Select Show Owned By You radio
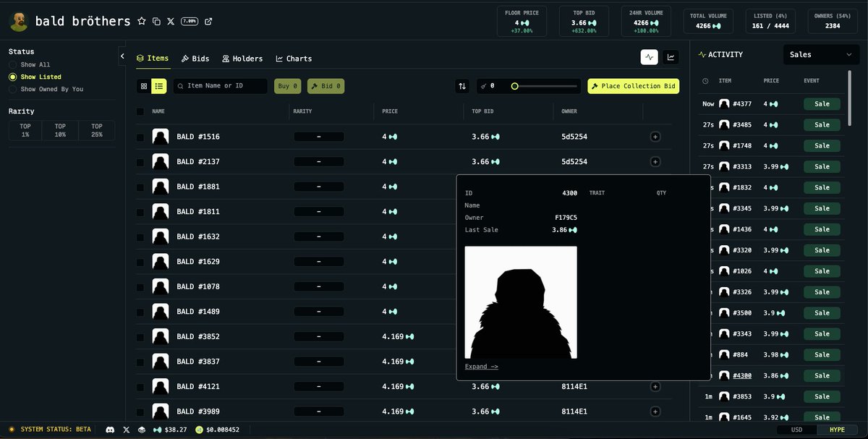This screenshot has width=868, height=439. [12, 89]
